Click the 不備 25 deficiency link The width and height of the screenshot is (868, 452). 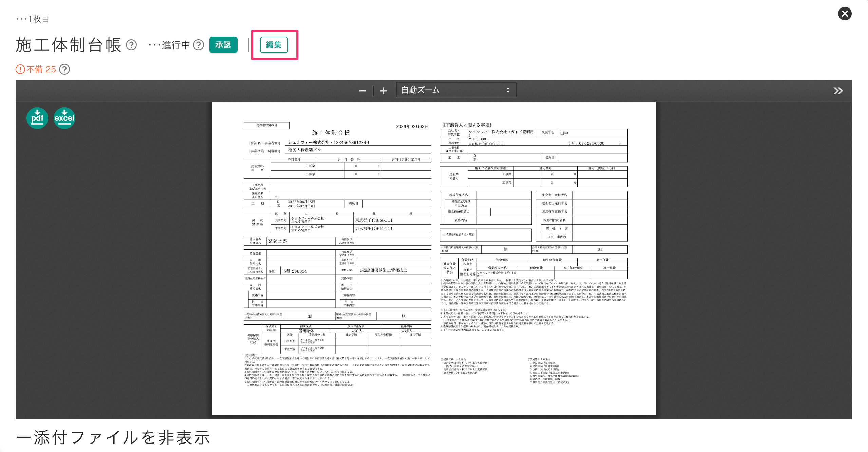pos(41,69)
